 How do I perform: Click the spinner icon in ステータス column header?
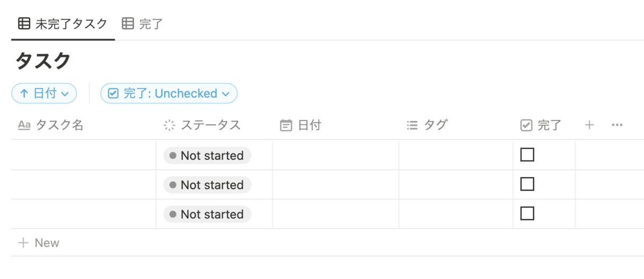(x=169, y=126)
